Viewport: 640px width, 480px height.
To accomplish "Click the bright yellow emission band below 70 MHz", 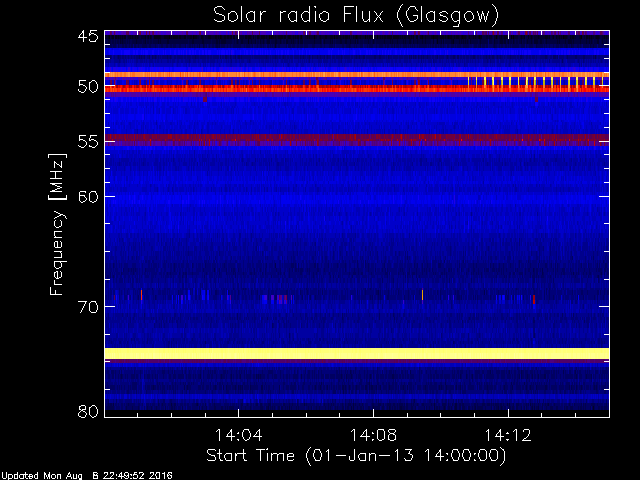I will point(357,353).
